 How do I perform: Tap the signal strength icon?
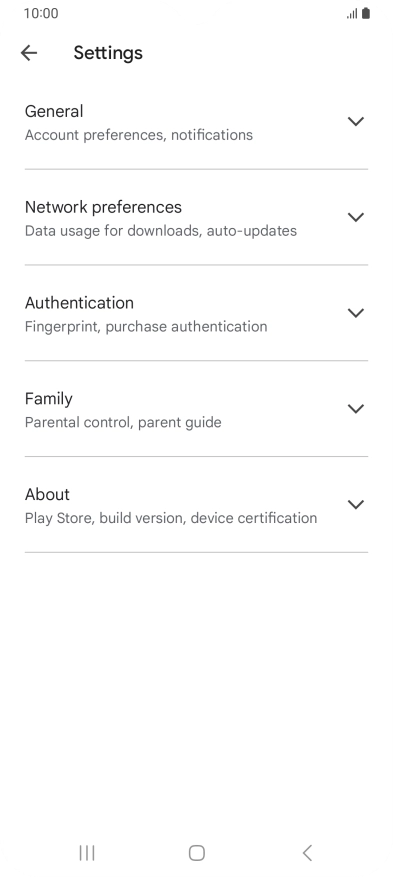coord(352,14)
